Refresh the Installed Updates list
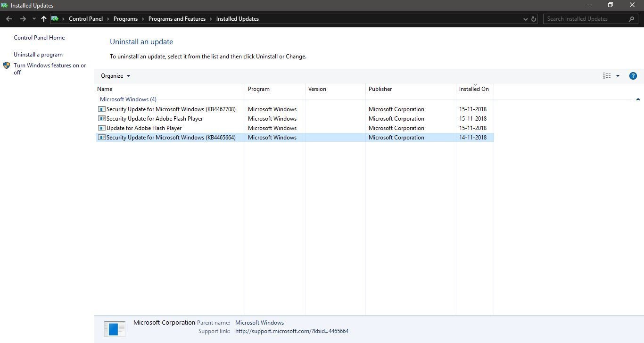Image resolution: width=644 pixels, height=343 pixels. (534, 19)
